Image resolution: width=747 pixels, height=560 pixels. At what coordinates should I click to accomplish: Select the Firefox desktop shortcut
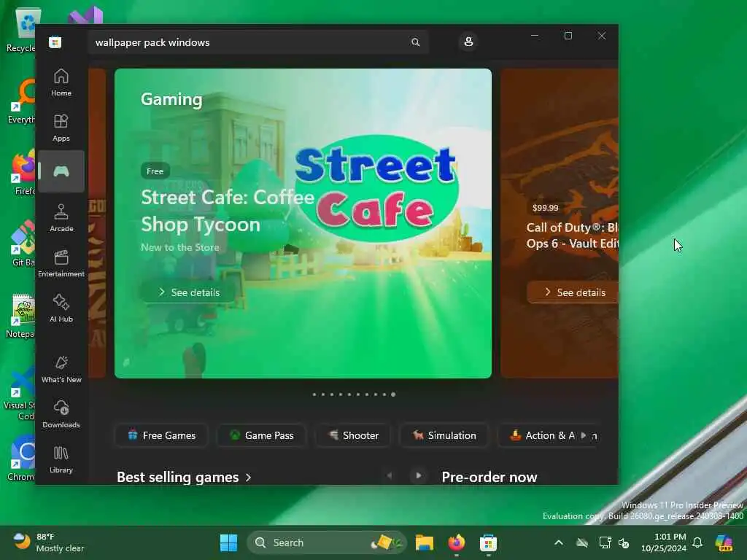pos(23,173)
